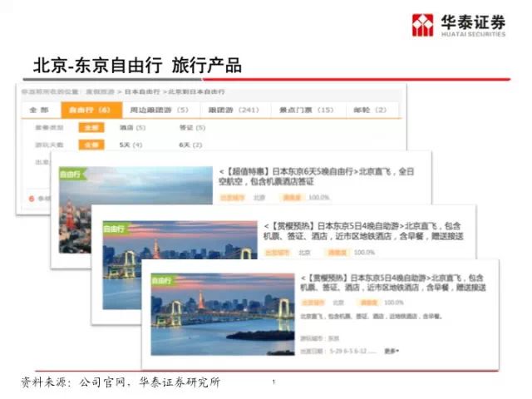Select the 全部 tab
The image size is (532, 399).
[39, 110]
